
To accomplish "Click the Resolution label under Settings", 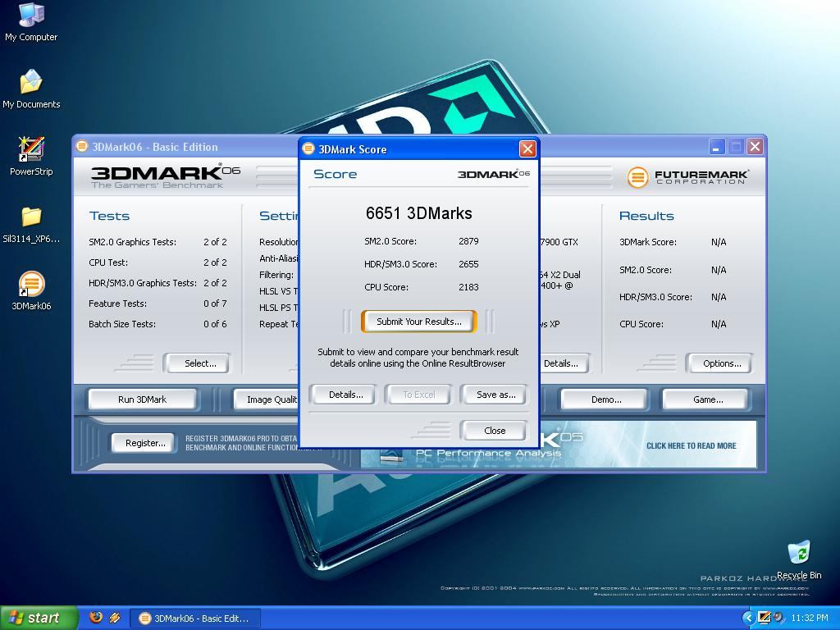I will pyautogui.click(x=279, y=242).
